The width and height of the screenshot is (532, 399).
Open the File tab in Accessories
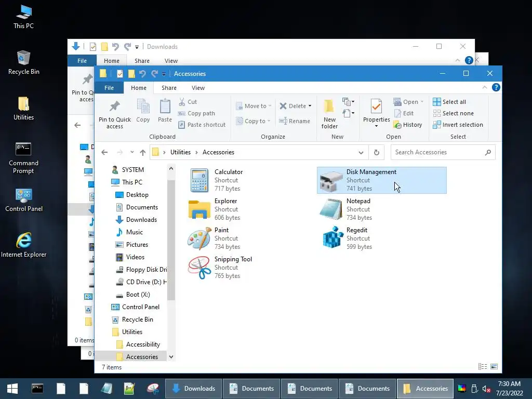point(109,88)
